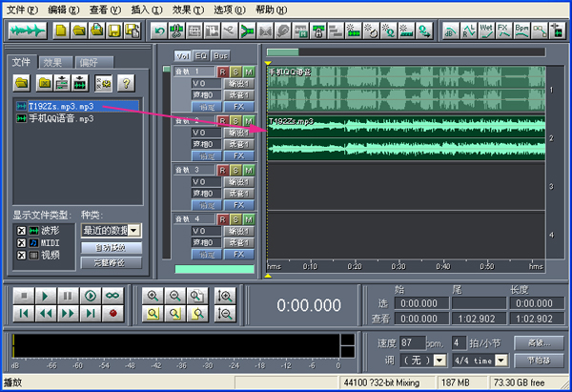Image resolution: width=572 pixels, height=392 pixels.
Task: Open the 最近的数据 sort dropdown
Action: (133, 230)
